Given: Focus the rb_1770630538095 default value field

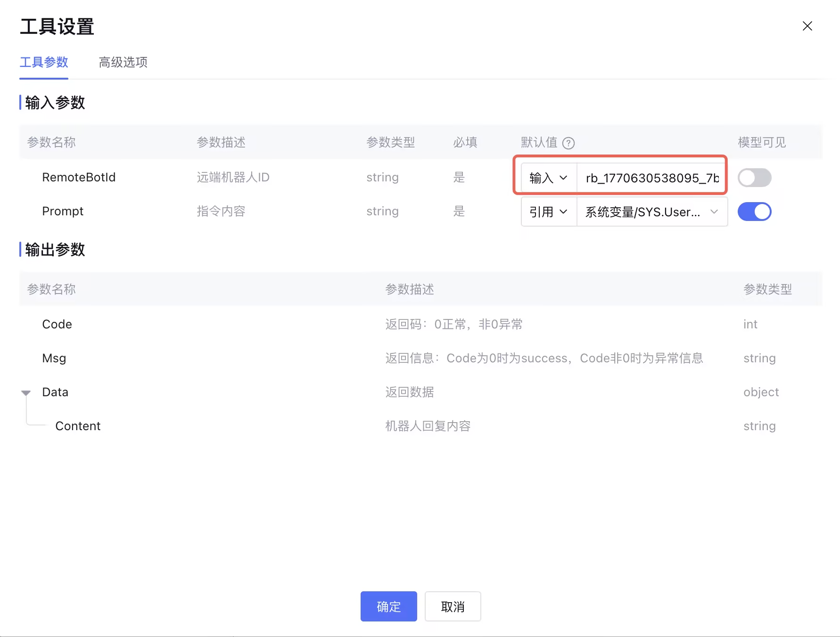Looking at the screenshot, I should [651, 178].
